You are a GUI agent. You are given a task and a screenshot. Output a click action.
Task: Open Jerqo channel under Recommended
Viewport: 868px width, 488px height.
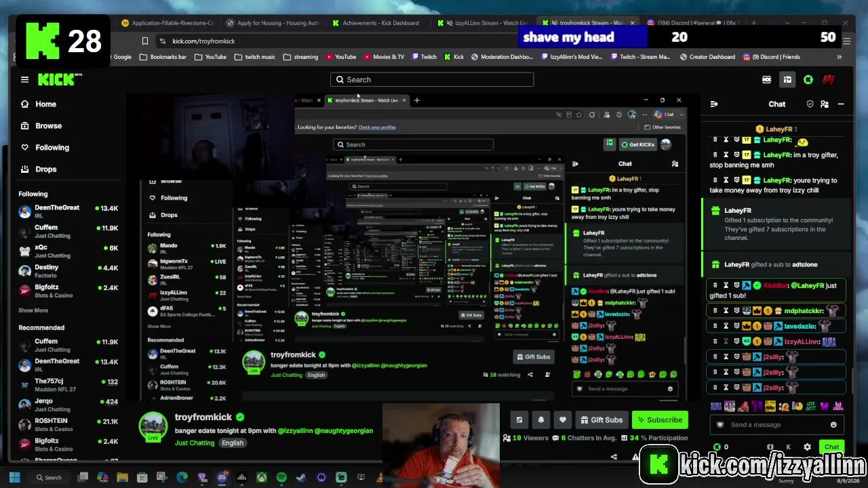[x=68, y=405]
